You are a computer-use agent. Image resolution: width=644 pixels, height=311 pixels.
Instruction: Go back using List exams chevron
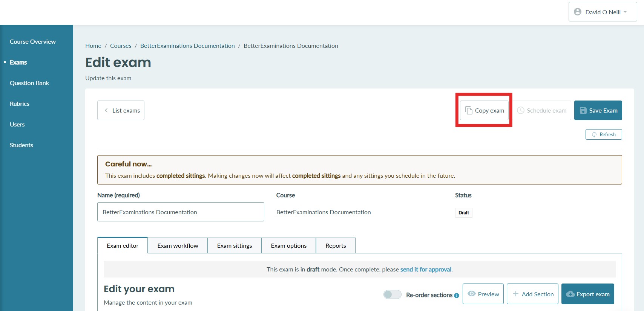click(106, 110)
